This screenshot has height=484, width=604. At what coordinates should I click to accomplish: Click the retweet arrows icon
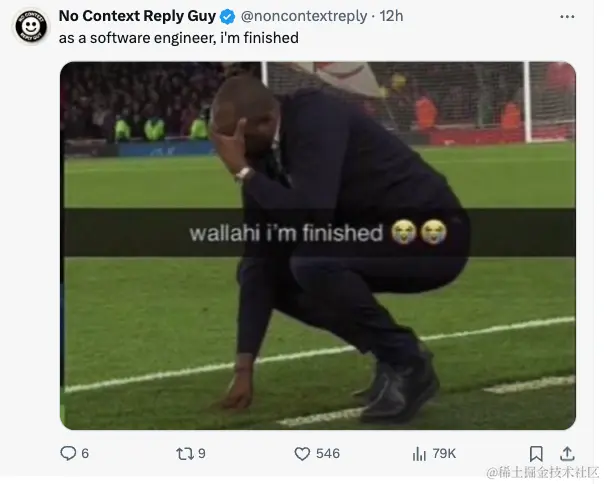pyautogui.click(x=185, y=454)
